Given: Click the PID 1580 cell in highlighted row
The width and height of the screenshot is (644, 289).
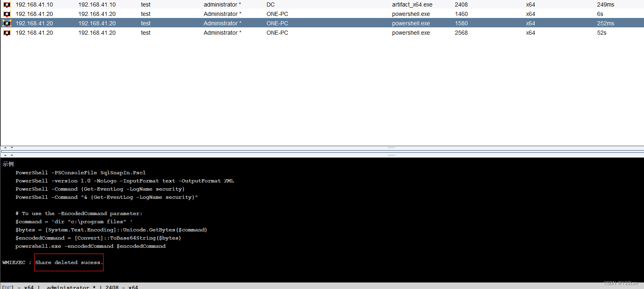Looking at the screenshot, I should [461, 23].
